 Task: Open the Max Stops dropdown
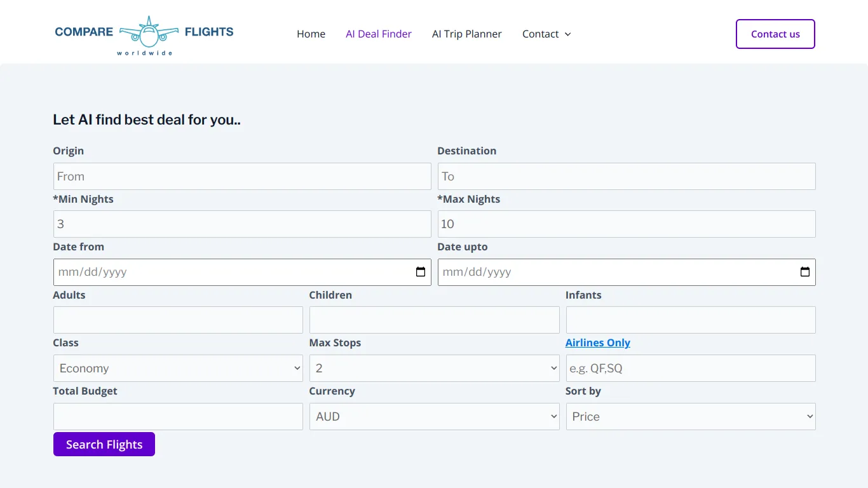point(434,368)
